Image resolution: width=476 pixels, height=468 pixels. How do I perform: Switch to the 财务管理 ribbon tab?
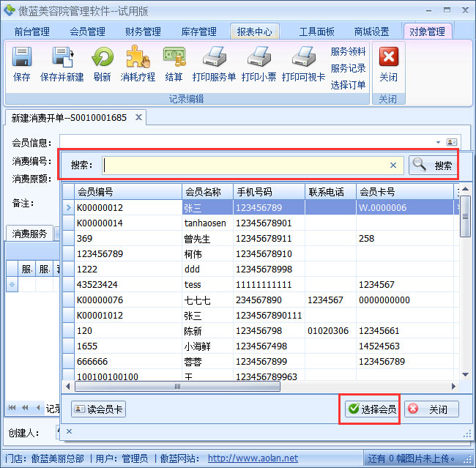click(143, 31)
